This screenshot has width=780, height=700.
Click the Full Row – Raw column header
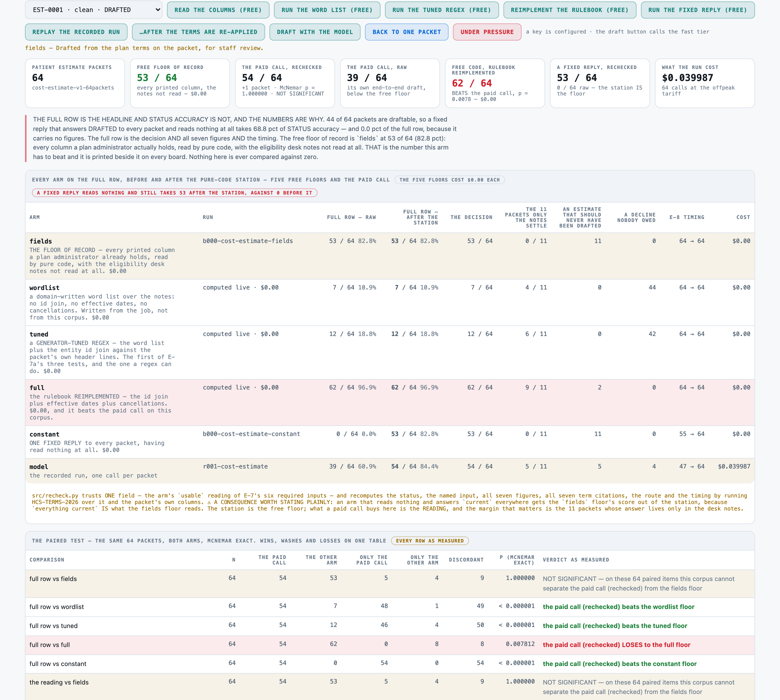coord(351,217)
